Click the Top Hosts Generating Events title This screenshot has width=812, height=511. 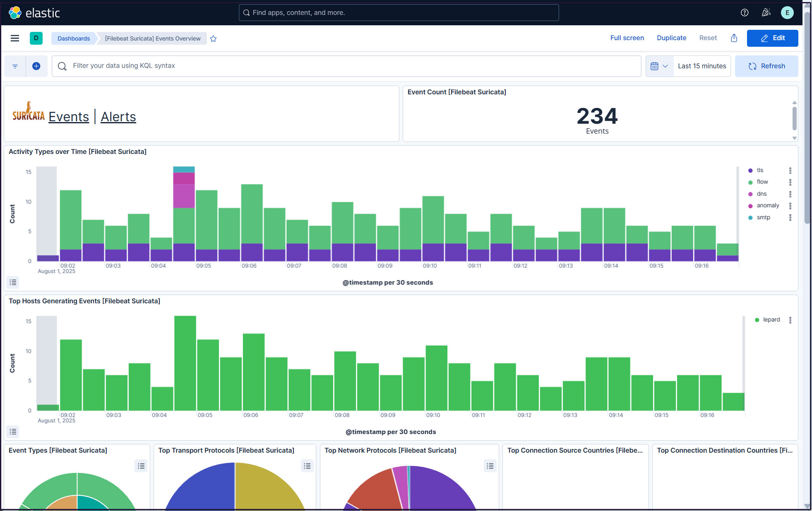click(84, 301)
